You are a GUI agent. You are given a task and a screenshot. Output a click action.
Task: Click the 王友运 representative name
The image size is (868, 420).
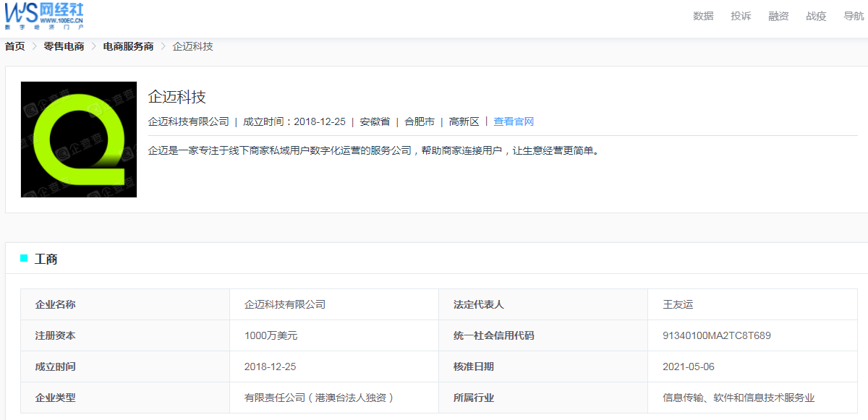(x=678, y=304)
